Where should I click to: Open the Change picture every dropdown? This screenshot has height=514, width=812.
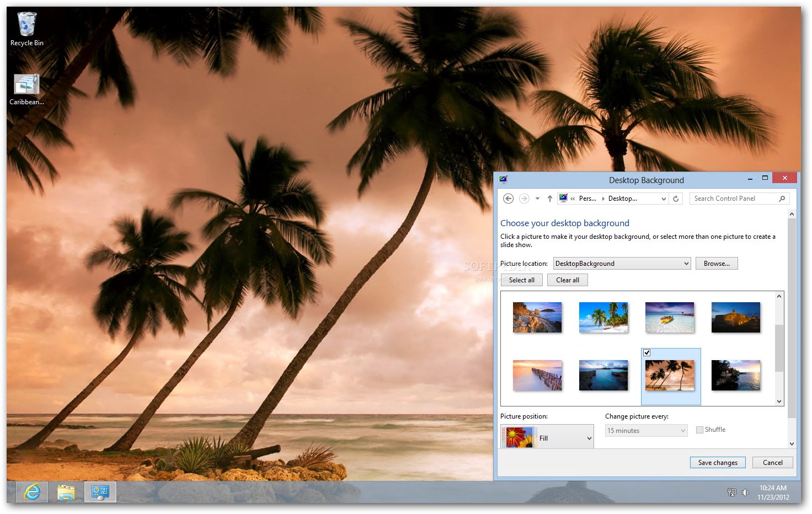pos(647,431)
